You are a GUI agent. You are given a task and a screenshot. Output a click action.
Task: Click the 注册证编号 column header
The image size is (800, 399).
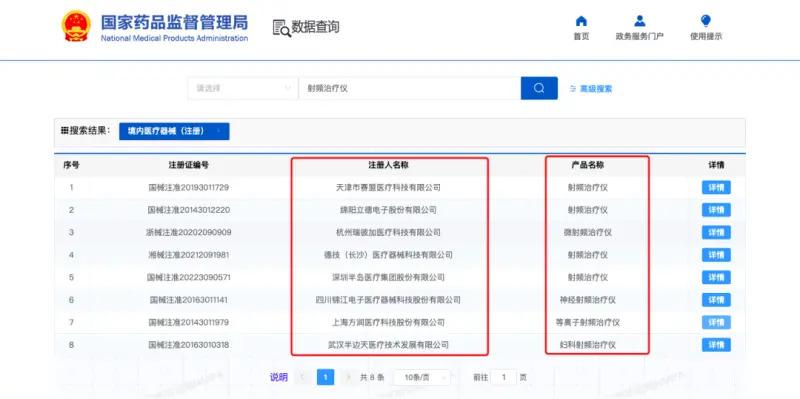tap(188, 165)
